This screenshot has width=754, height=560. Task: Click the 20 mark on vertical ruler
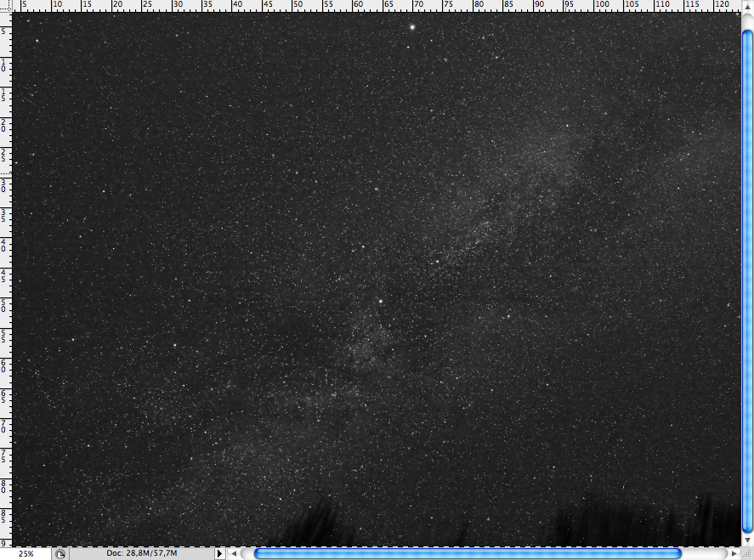[5, 126]
